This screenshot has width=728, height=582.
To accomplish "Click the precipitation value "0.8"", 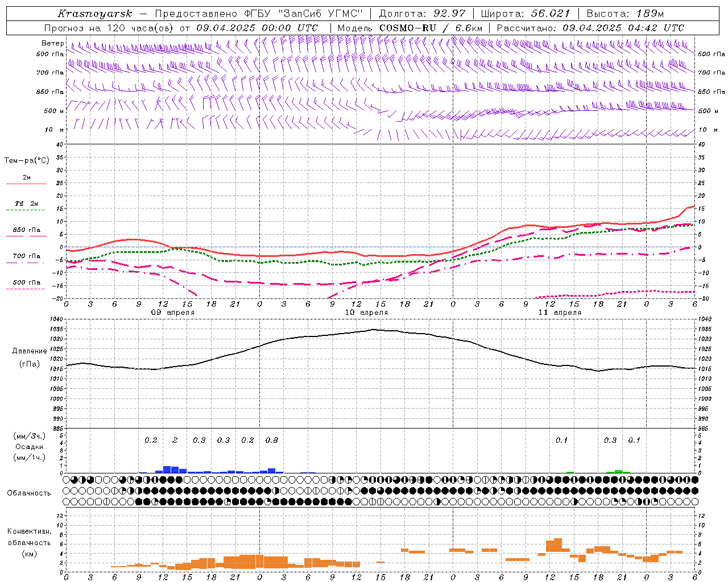I will click(272, 440).
